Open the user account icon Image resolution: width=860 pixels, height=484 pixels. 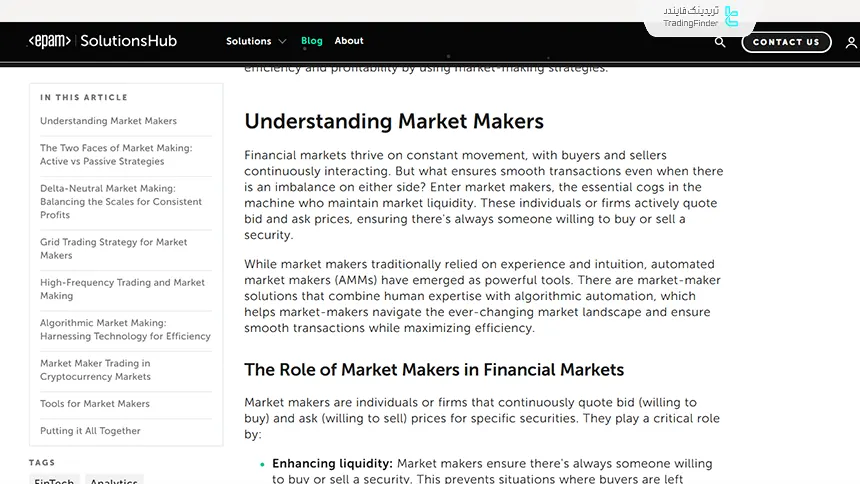click(851, 42)
